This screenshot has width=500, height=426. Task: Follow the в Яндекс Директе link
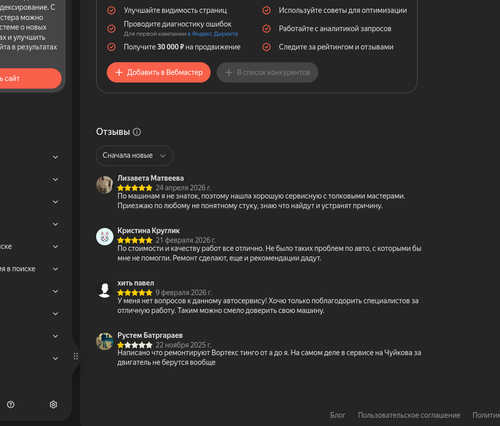pyautogui.click(x=213, y=34)
